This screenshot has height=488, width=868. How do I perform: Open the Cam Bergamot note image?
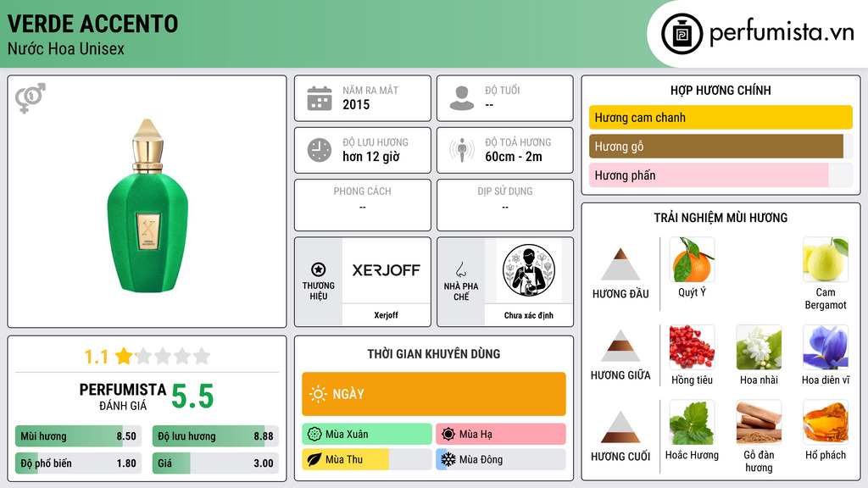826,259
